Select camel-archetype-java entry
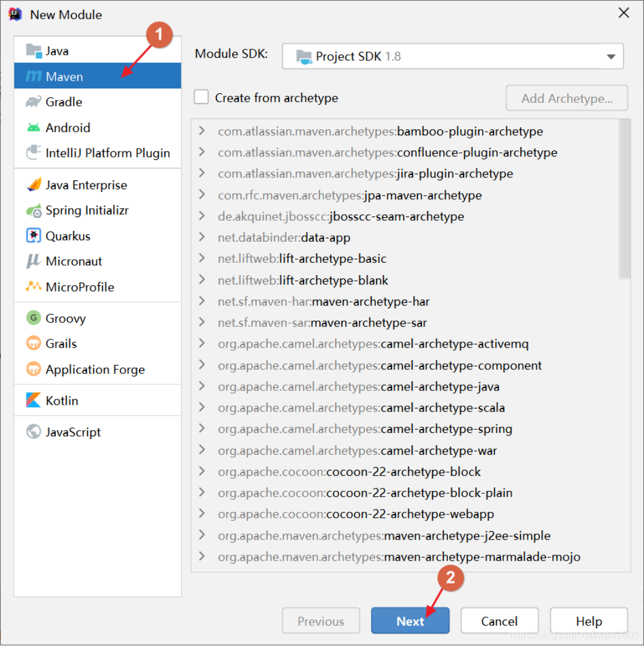 (358, 386)
